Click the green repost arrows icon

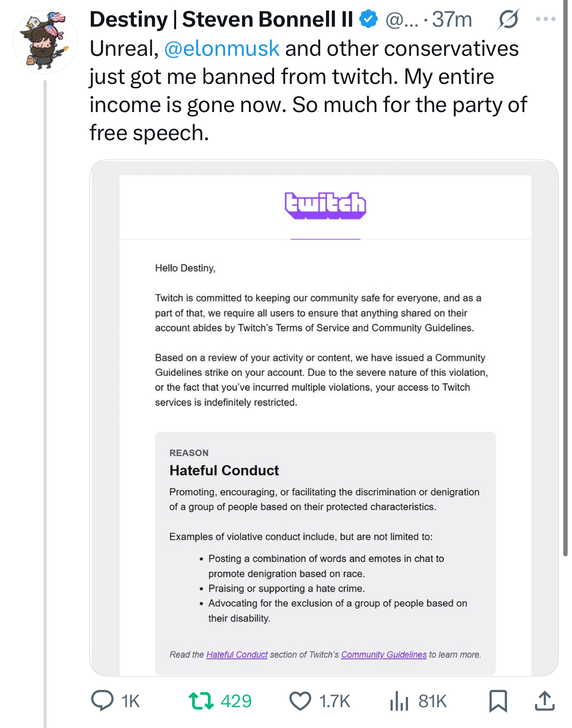[201, 701]
